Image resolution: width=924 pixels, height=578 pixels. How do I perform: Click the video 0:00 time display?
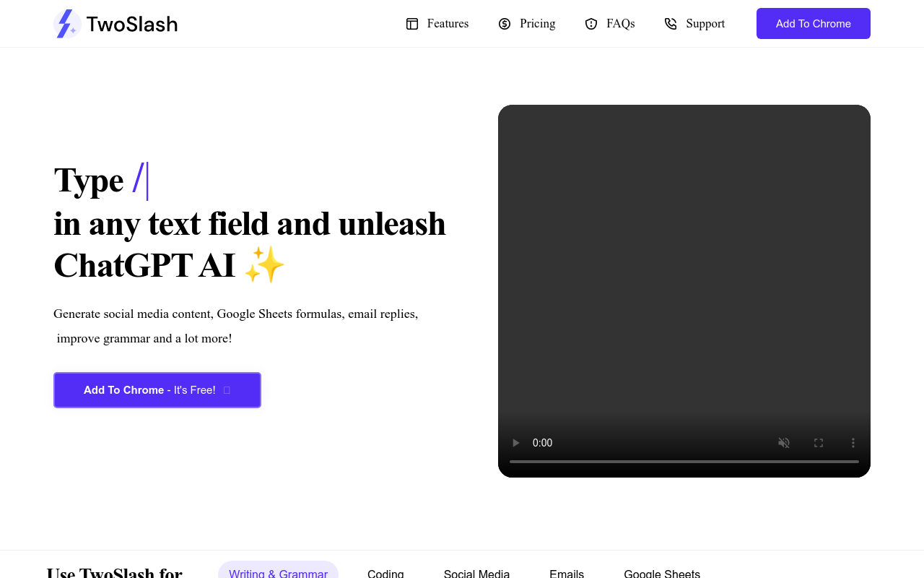point(542,443)
